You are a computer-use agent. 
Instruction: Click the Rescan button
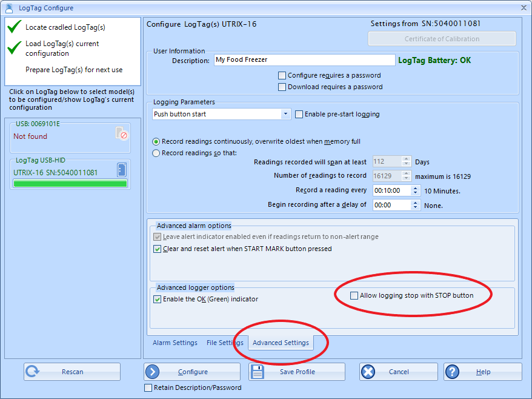coord(72,372)
